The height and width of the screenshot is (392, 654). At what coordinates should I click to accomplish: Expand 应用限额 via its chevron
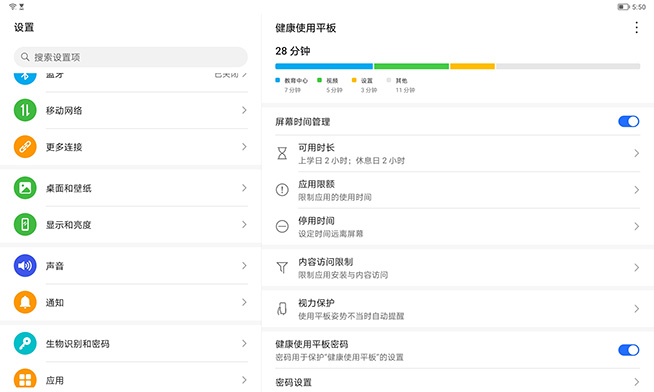(x=636, y=190)
